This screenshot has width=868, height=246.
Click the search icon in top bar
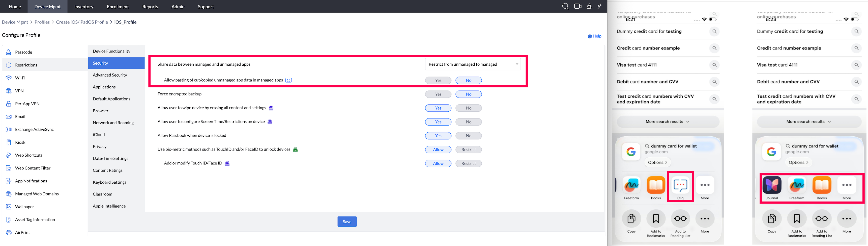tap(565, 6)
